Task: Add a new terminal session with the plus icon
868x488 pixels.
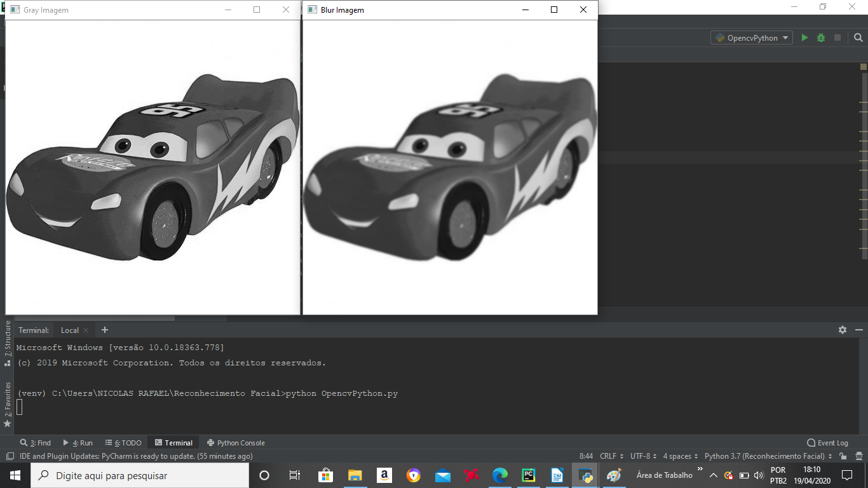Action: [105, 330]
